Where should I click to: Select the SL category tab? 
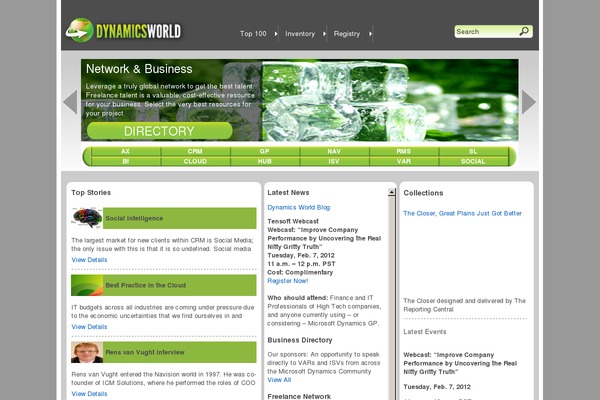473,151
